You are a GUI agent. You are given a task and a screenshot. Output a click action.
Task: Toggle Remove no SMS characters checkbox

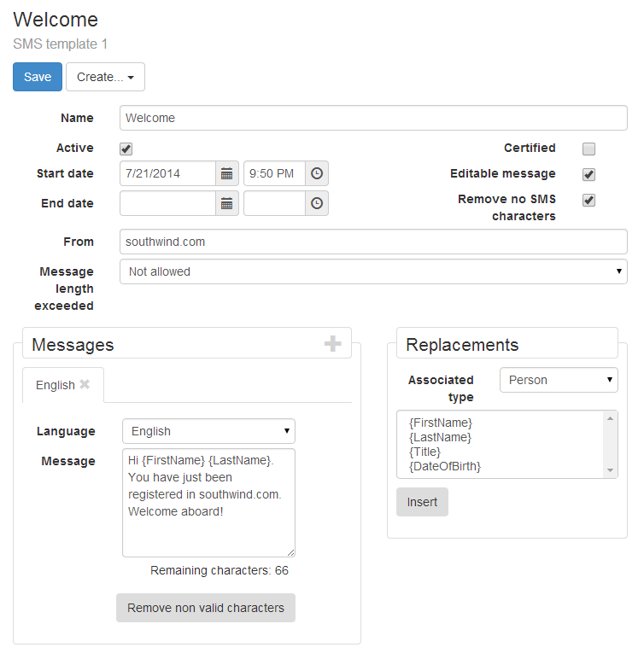pyautogui.click(x=588, y=200)
